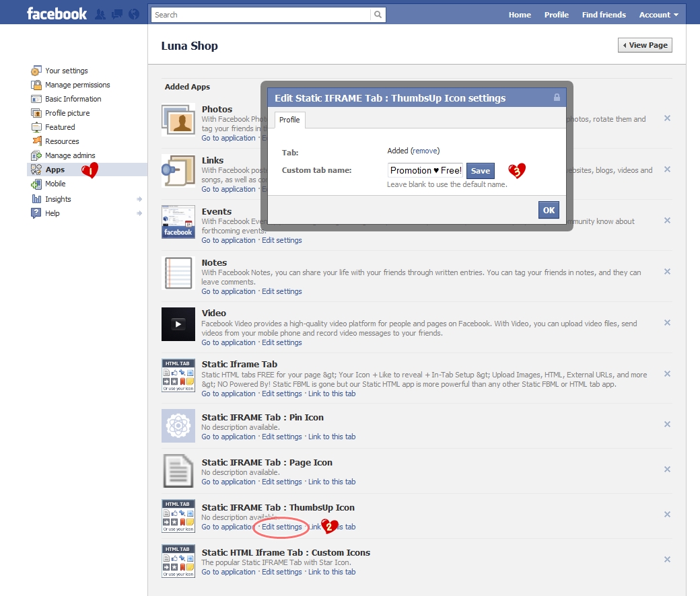Viewport: 700px width, 596px height.
Task: Click the Links app thumbnail
Action: (178, 171)
